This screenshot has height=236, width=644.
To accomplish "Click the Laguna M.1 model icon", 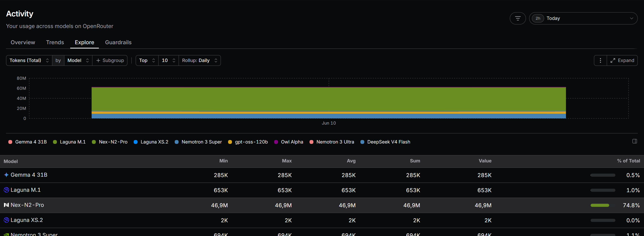I will (x=6, y=190).
